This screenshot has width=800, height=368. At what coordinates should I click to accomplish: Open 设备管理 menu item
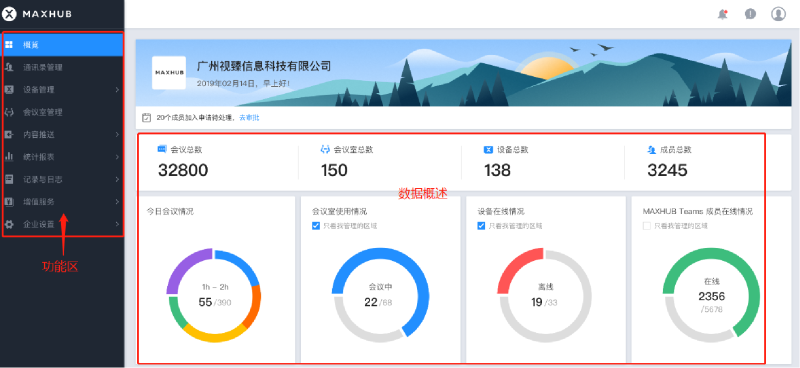point(63,90)
